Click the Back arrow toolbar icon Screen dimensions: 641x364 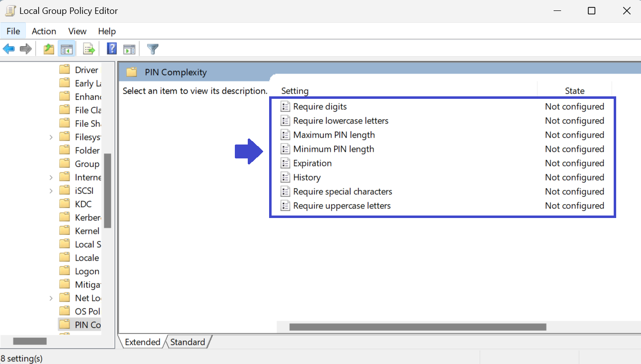[x=9, y=49]
